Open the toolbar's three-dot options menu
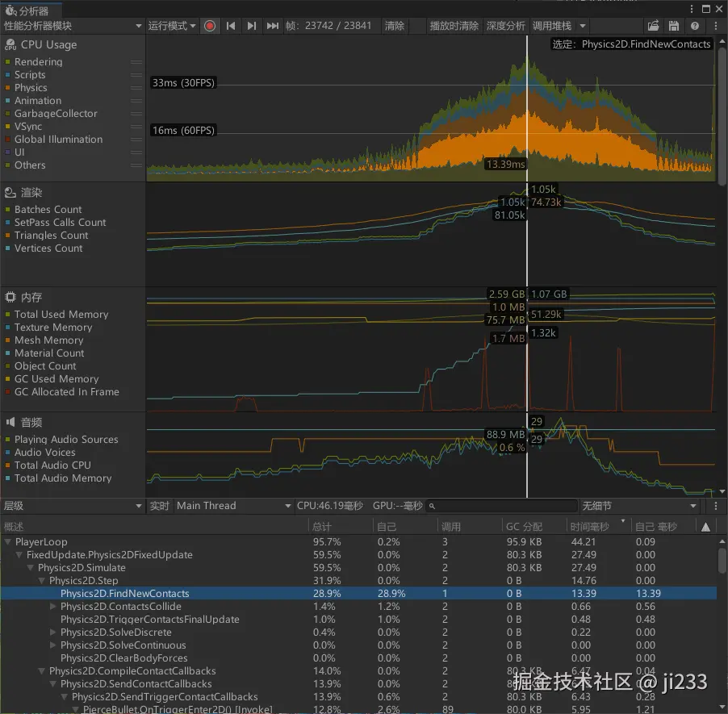 716,26
